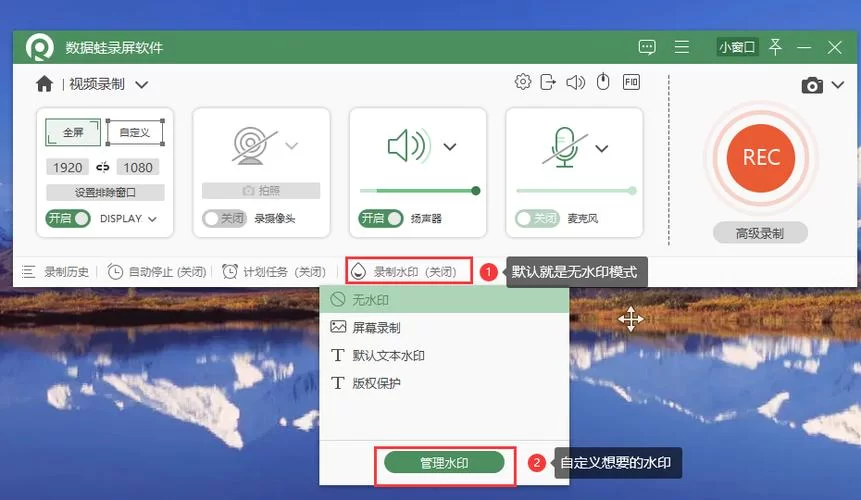The width and height of the screenshot is (861, 500).
Task: Open the hamburger menu in title bar
Action: [x=682, y=47]
